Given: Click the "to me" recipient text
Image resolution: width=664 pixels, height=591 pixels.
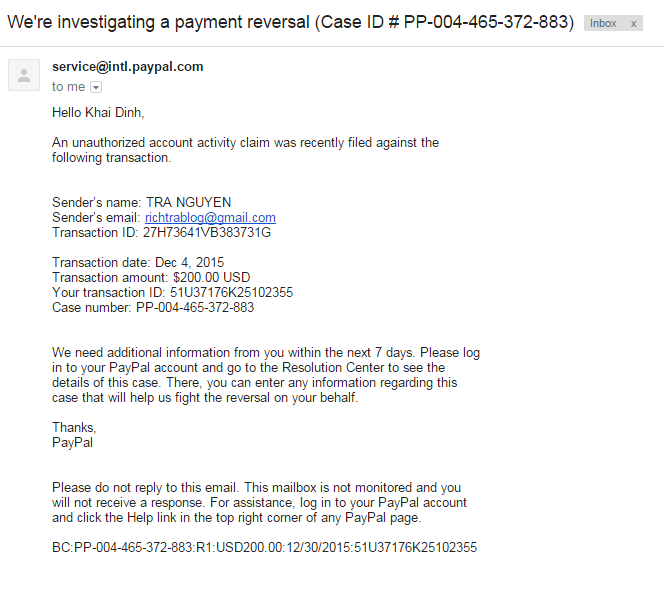Looking at the screenshot, I should tap(69, 87).
